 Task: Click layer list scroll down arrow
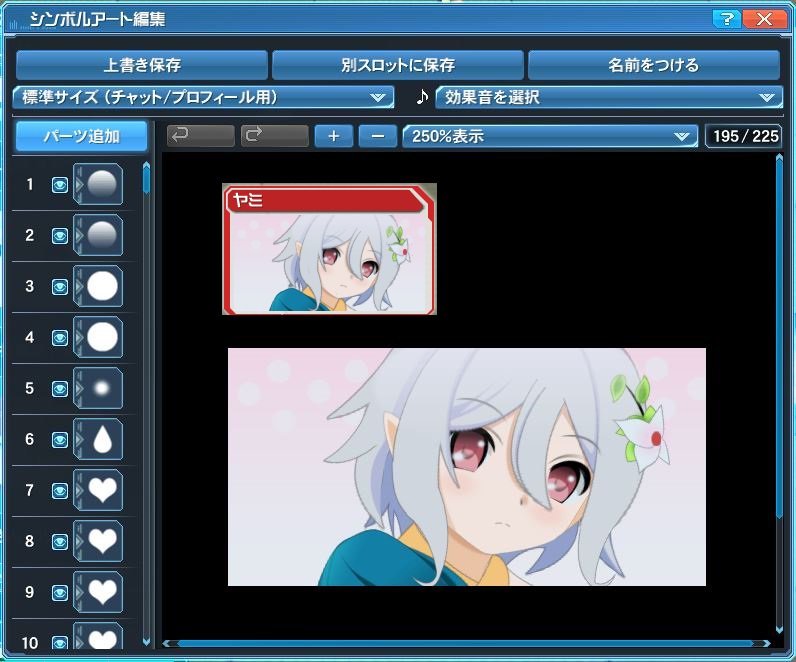[x=146, y=642]
